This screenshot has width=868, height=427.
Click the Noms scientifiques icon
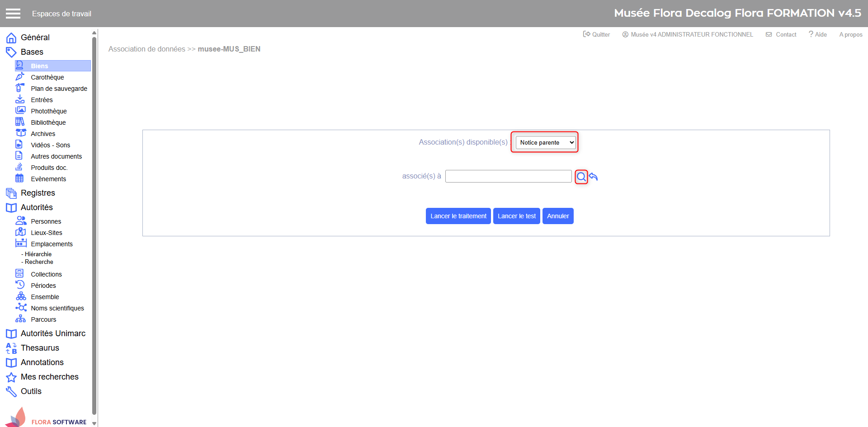[x=21, y=308]
